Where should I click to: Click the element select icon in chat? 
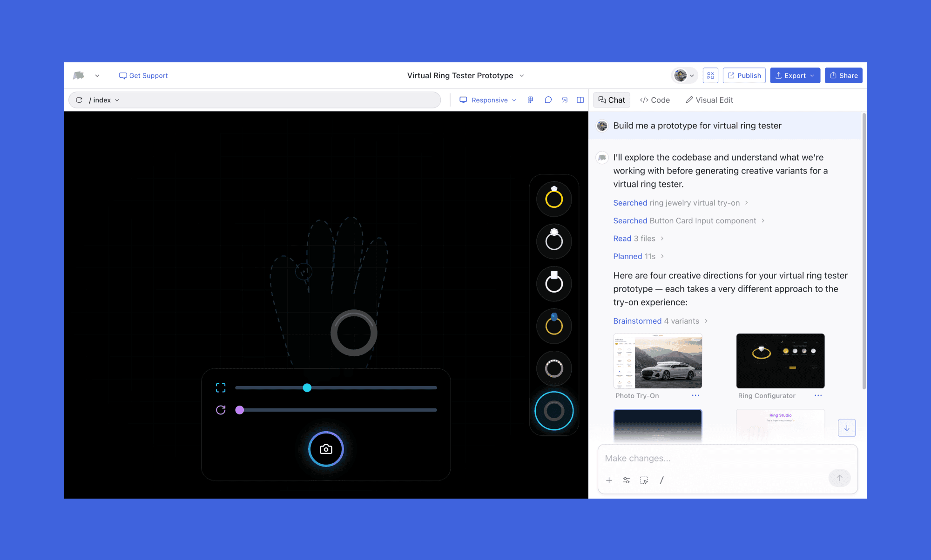pyautogui.click(x=644, y=480)
